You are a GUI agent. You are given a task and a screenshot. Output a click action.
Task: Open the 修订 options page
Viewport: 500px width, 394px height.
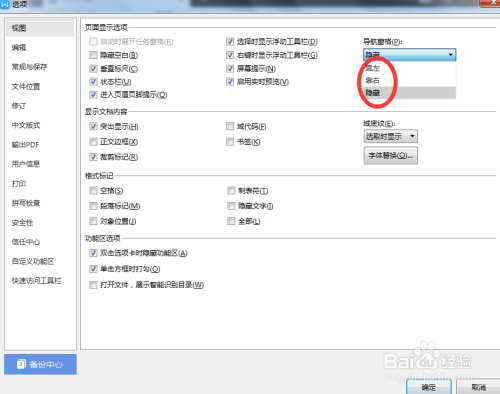(x=19, y=106)
